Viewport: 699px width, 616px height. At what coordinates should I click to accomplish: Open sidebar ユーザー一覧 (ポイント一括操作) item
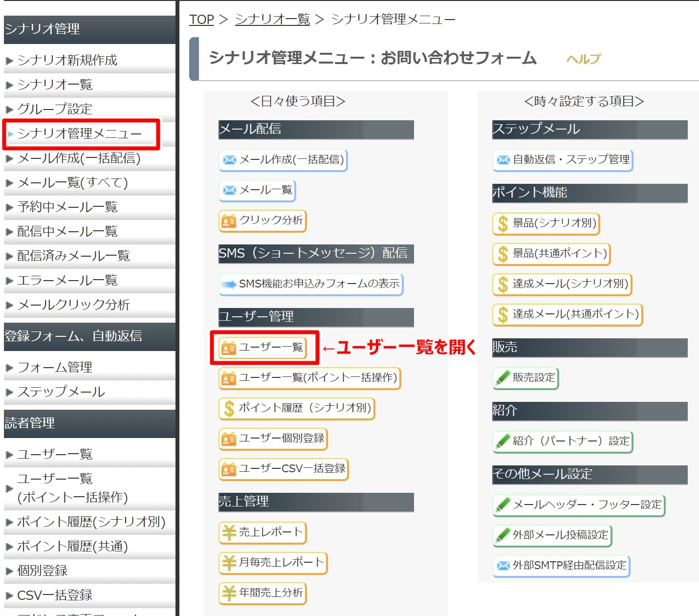(x=72, y=488)
